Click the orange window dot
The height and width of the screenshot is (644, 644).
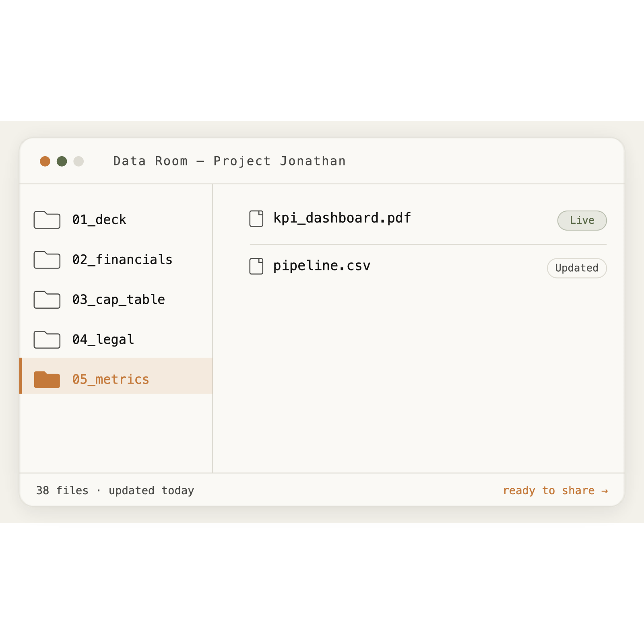coord(45,161)
